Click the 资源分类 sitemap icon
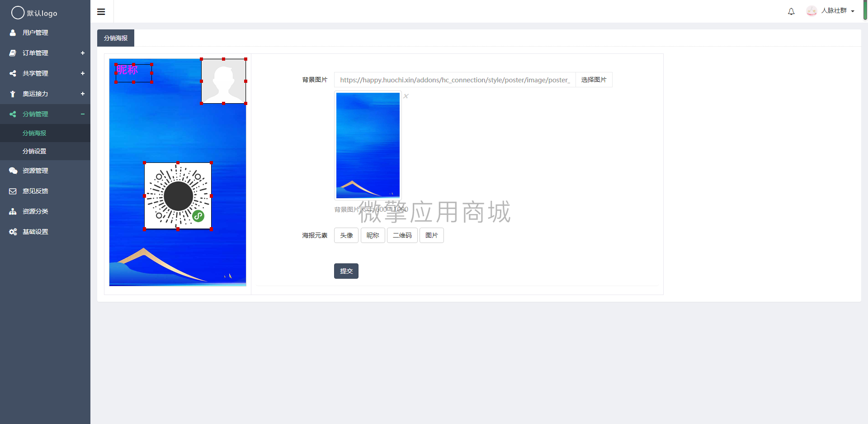The height and width of the screenshot is (424, 868). point(13,211)
